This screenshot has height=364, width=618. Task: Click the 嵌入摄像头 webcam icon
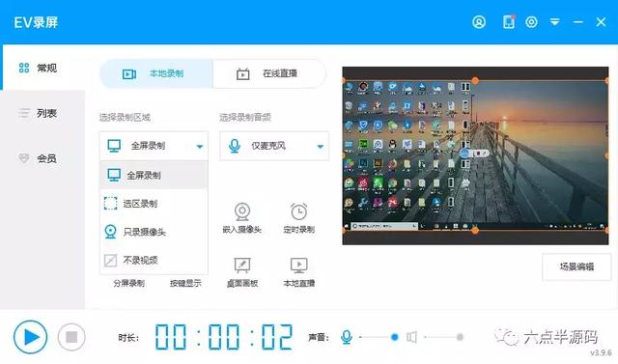pyautogui.click(x=242, y=211)
